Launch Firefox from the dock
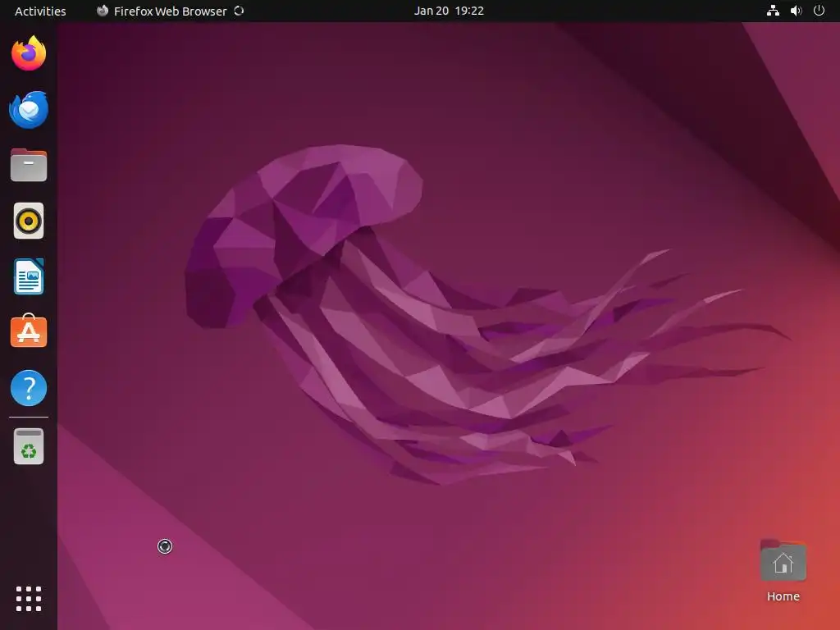 click(29, 53)
